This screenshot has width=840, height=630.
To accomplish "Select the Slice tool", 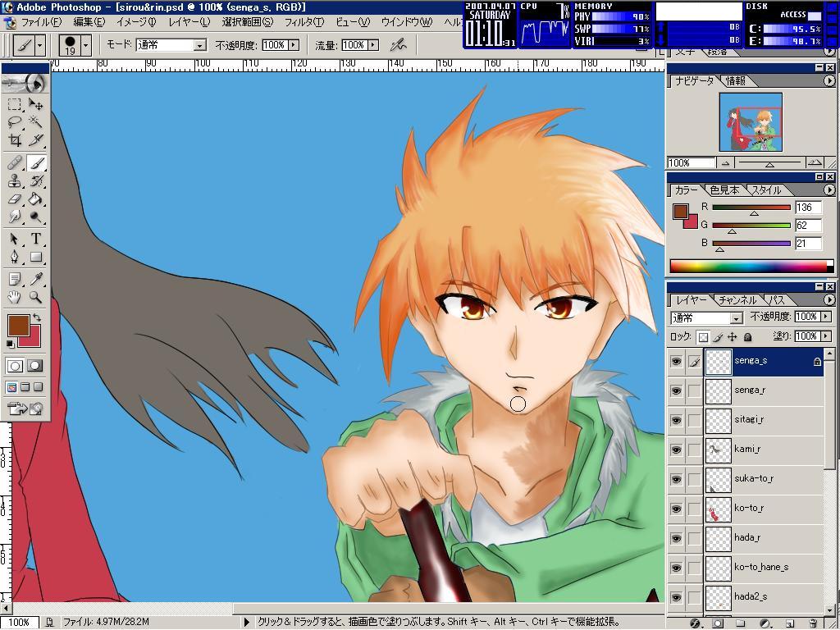I will click(35, 139).
